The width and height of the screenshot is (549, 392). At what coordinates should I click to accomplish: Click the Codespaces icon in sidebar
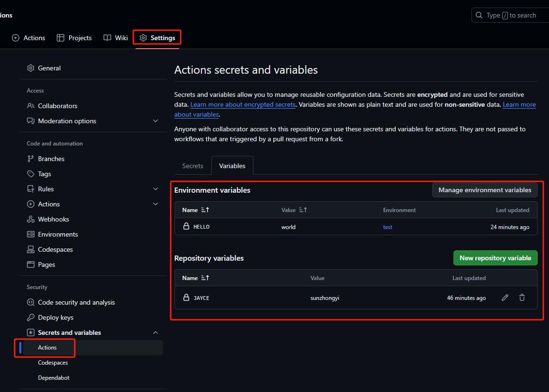point(31,249)
